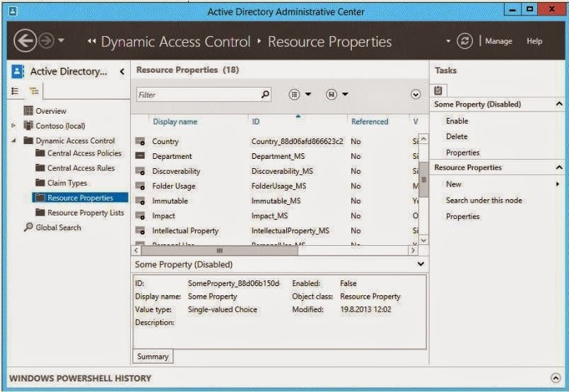Click the Tasks clipboard icon
569x392 pixels.
pos(438,90)
